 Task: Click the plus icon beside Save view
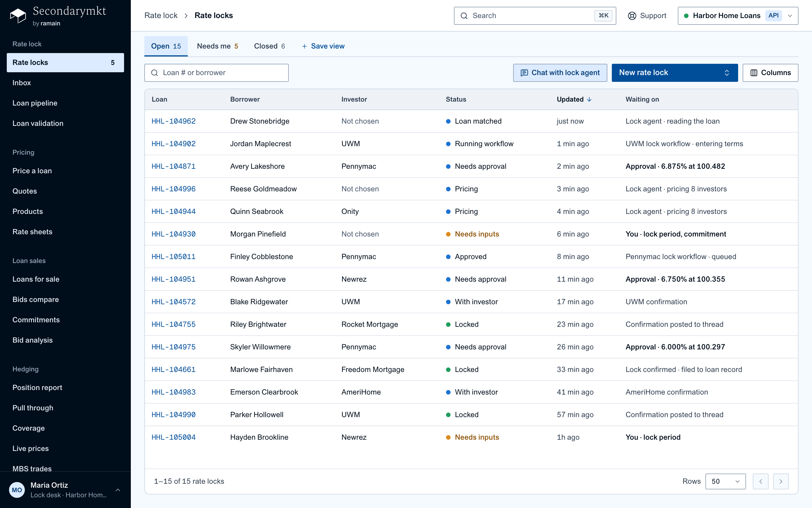(304, 46)
